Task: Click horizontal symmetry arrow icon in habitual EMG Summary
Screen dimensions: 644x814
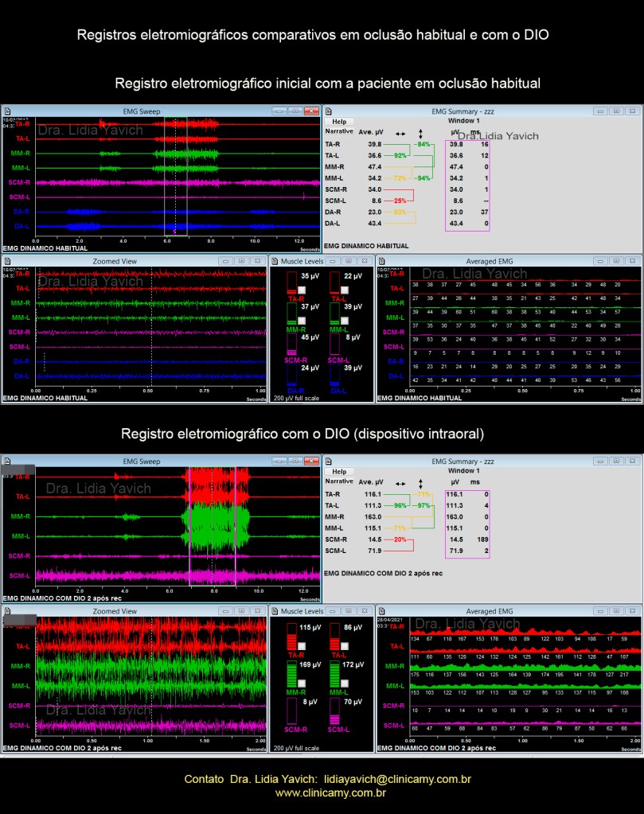Action: pos(400,132)
